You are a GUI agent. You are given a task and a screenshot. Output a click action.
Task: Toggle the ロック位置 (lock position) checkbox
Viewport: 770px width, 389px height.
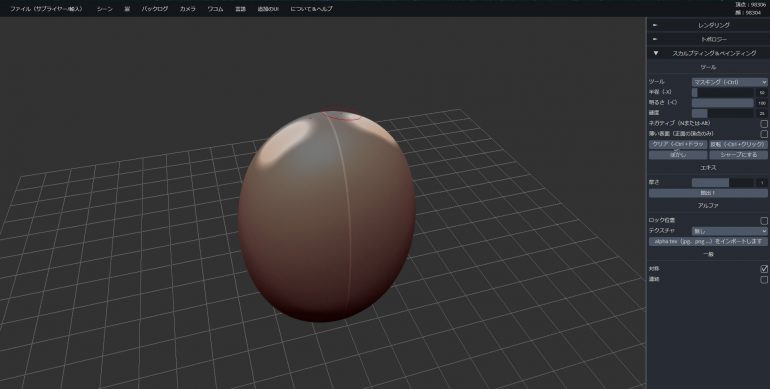point(764,221)
